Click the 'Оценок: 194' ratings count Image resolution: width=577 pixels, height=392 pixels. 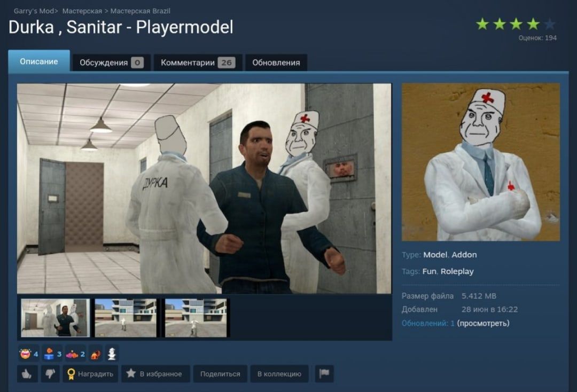(537, 38)
